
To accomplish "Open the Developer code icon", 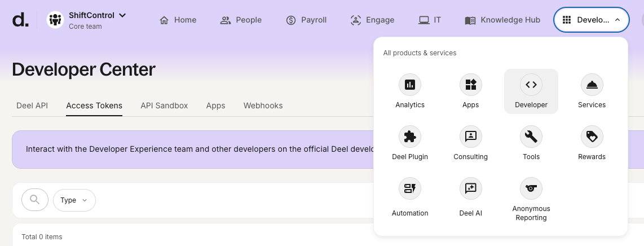I will coord(531,85).
